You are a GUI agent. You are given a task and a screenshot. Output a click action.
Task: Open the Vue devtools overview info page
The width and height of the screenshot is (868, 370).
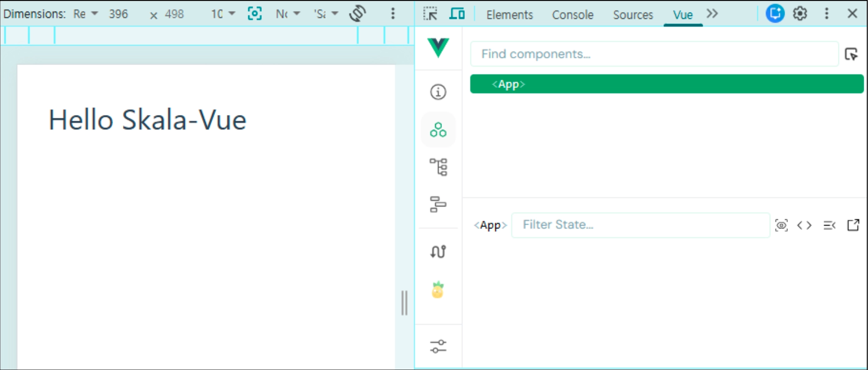[x=438, y=92]
